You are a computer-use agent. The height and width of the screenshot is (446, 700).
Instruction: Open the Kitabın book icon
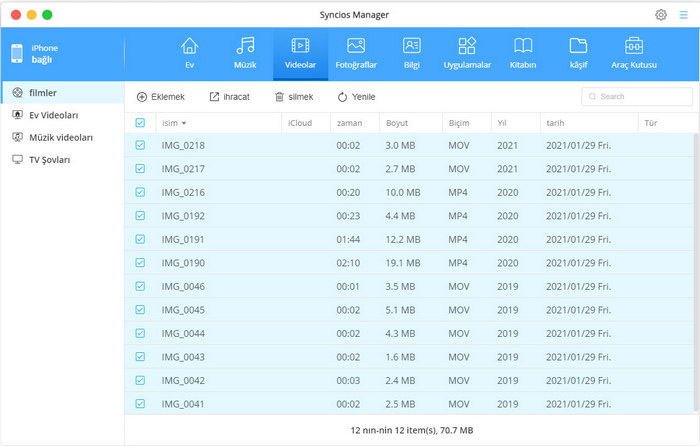pyautogui.click(x=523, y=46)
